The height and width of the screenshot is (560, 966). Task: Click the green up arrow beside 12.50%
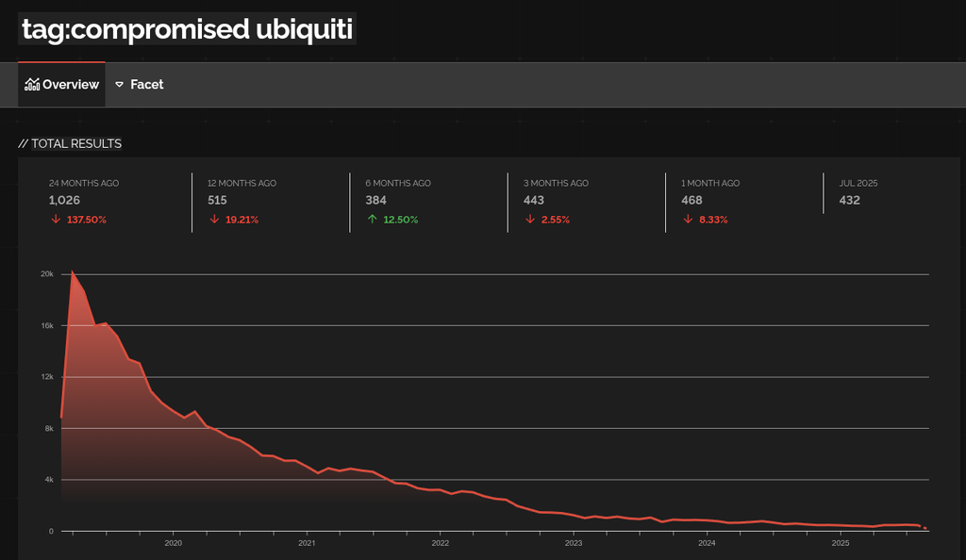[x=372, y=220]
